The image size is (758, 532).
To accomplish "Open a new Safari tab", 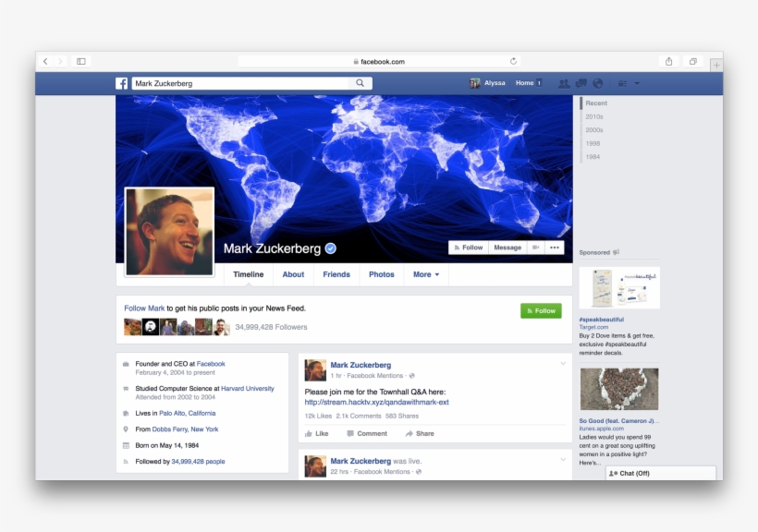I will click(716, 65).
